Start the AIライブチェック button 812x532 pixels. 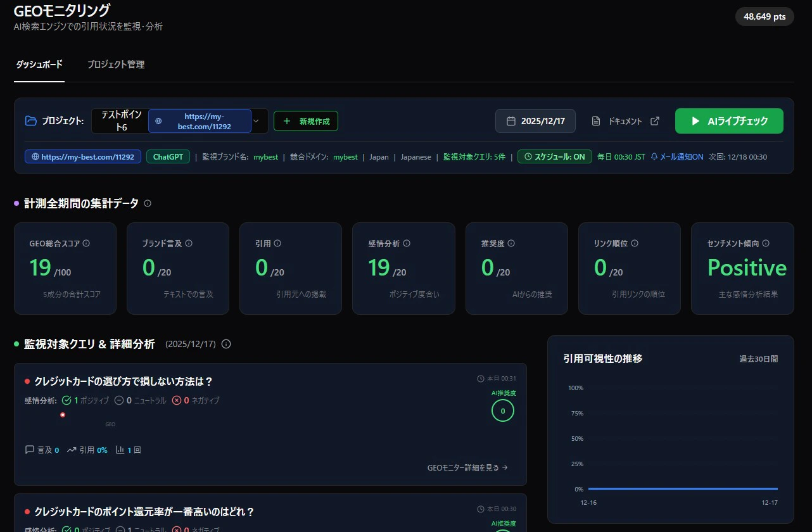click(729, 121)
